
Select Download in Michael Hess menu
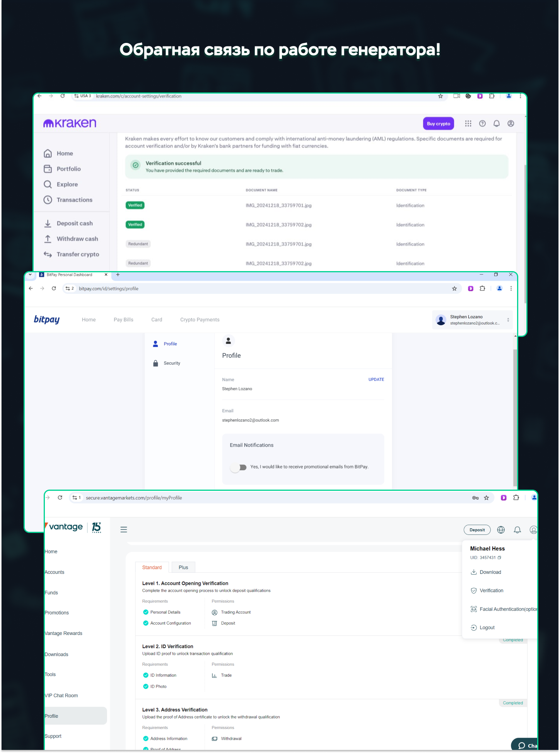486,572
